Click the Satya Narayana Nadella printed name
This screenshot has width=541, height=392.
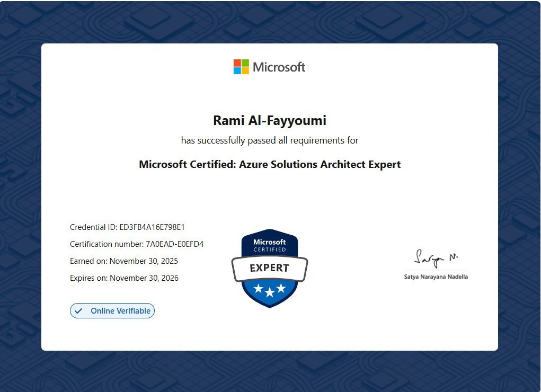436,277
